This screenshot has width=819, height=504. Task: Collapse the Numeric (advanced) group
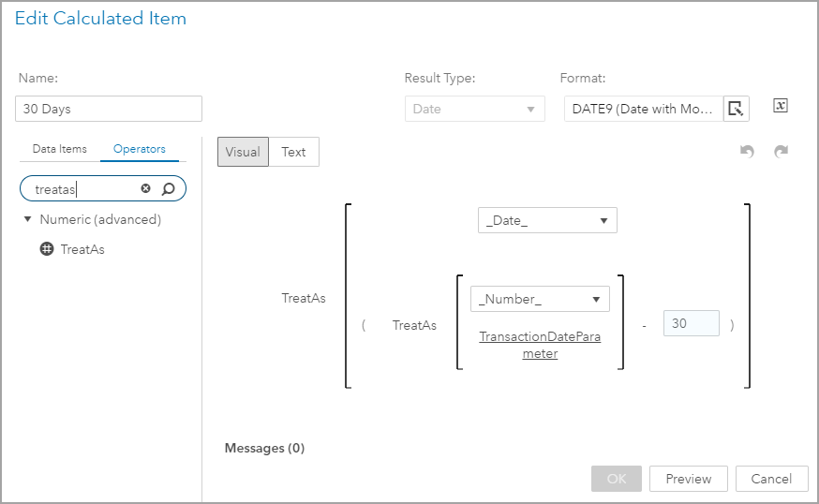28,219
